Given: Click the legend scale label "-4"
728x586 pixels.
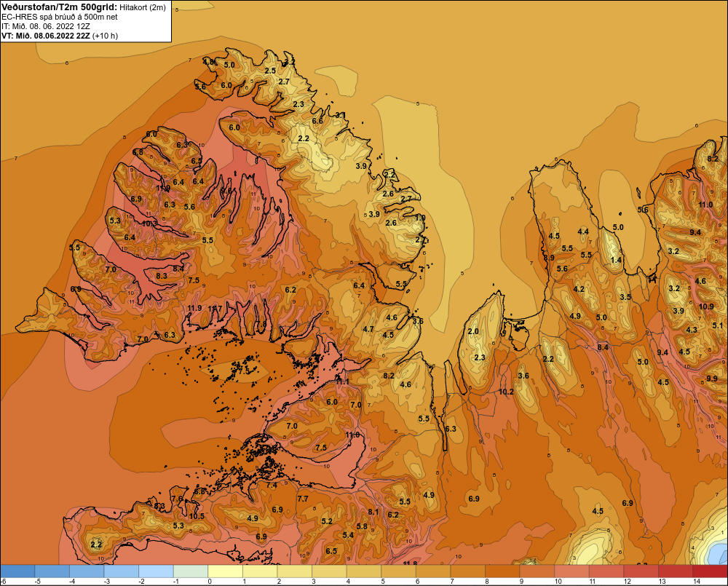Looking at the screenshot, I should click(72, 582).
